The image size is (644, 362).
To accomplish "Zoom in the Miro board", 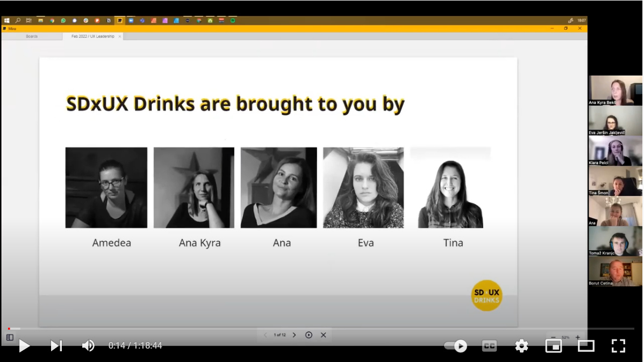I will tap(577, 337).
